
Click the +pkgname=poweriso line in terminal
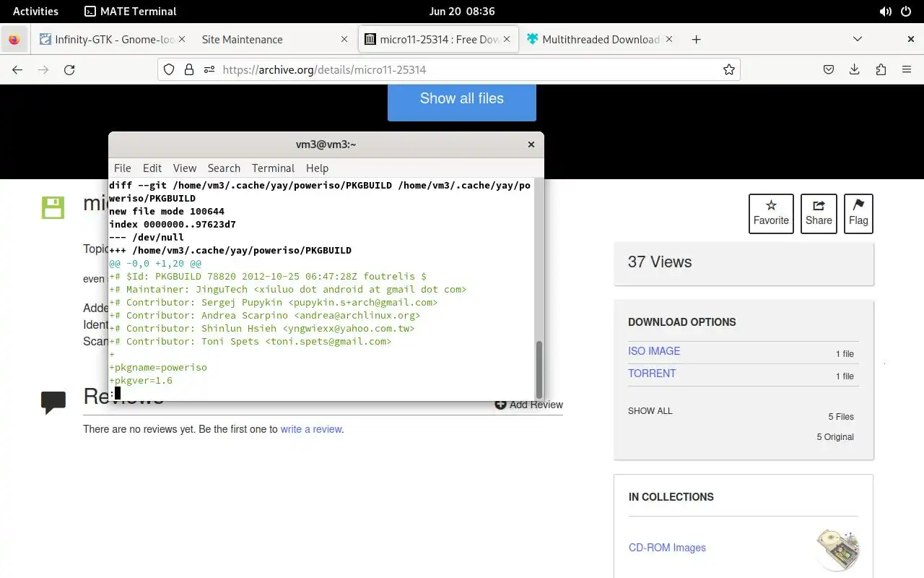[x=158, y=367]
